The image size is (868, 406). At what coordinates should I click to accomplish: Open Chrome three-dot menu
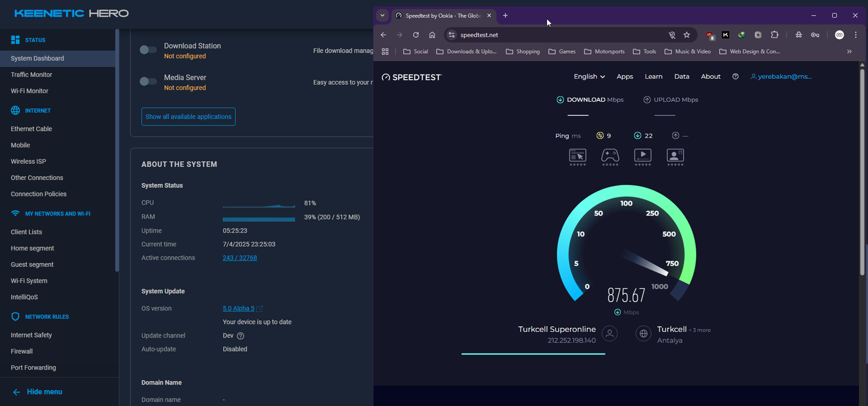(x=856, y=35)
